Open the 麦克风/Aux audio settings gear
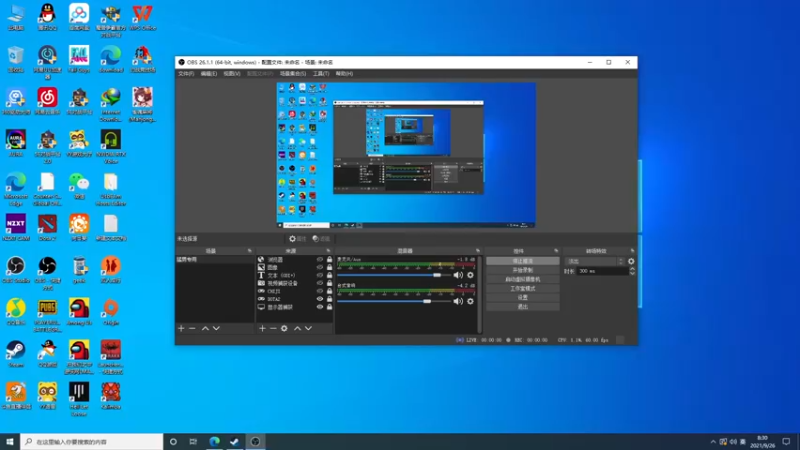 tap(470, 275)
